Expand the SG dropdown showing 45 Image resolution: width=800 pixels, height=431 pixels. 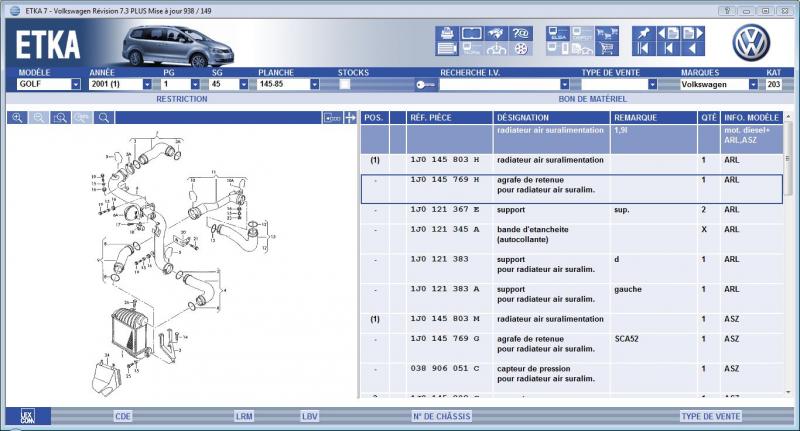[244, 84]
